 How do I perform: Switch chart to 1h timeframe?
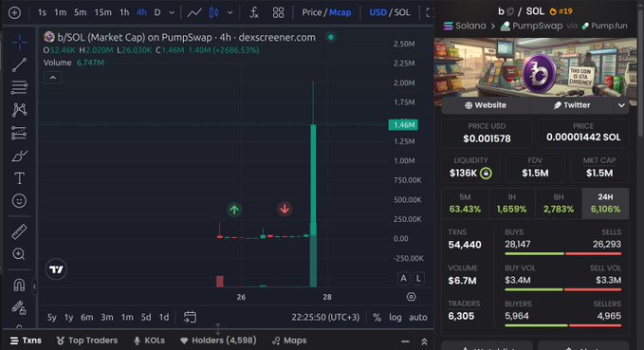124,12
